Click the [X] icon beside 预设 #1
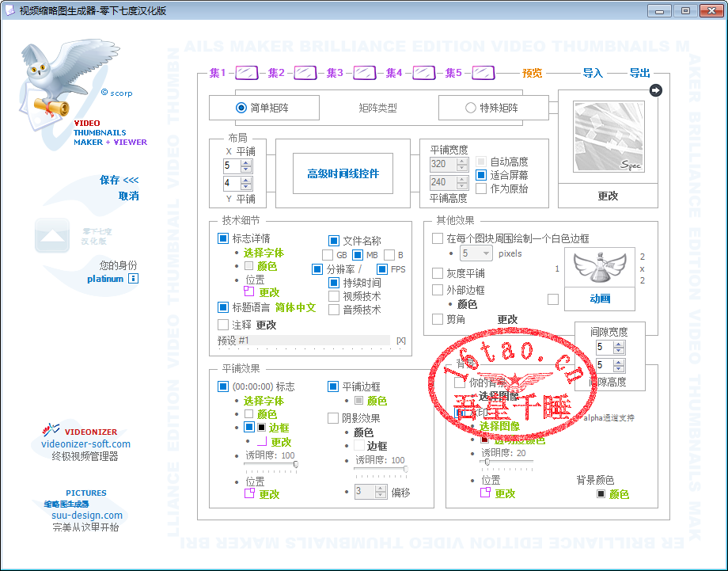Viewport: 728px width, 571px height. tap(401, 341)
